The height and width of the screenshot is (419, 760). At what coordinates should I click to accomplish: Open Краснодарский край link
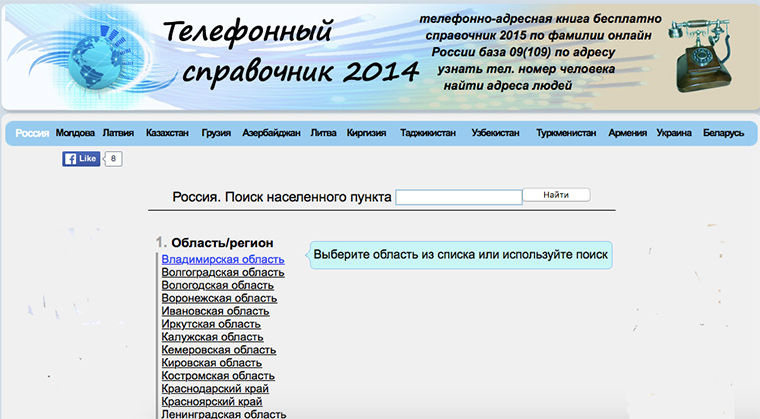coord(215,388)
